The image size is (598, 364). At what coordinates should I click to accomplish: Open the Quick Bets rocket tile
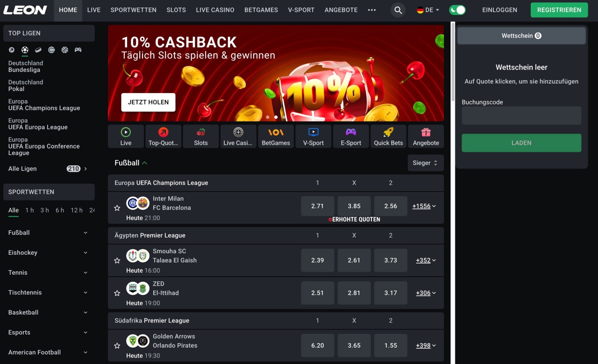tap(388, 136)
